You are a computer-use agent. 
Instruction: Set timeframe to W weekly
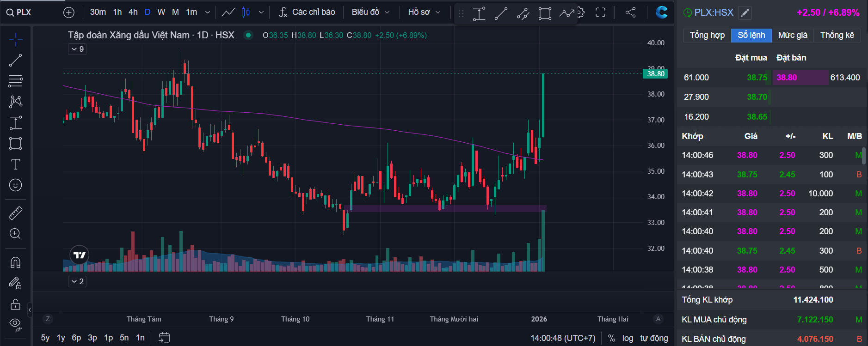[161, 12]
